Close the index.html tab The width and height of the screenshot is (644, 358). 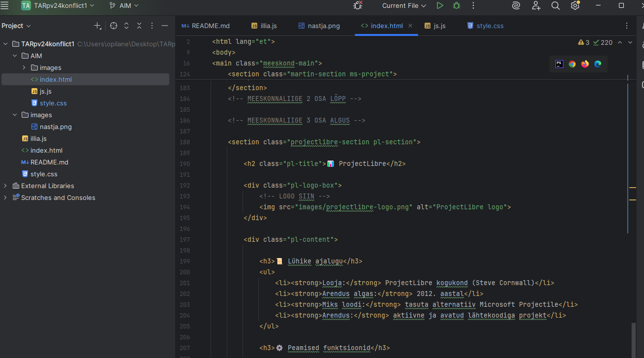[410, 26]
